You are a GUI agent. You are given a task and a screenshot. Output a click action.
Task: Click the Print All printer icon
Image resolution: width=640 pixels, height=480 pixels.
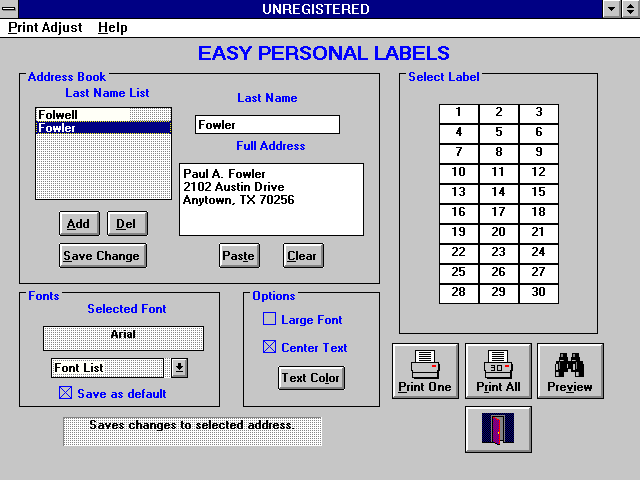pos(497,370)
